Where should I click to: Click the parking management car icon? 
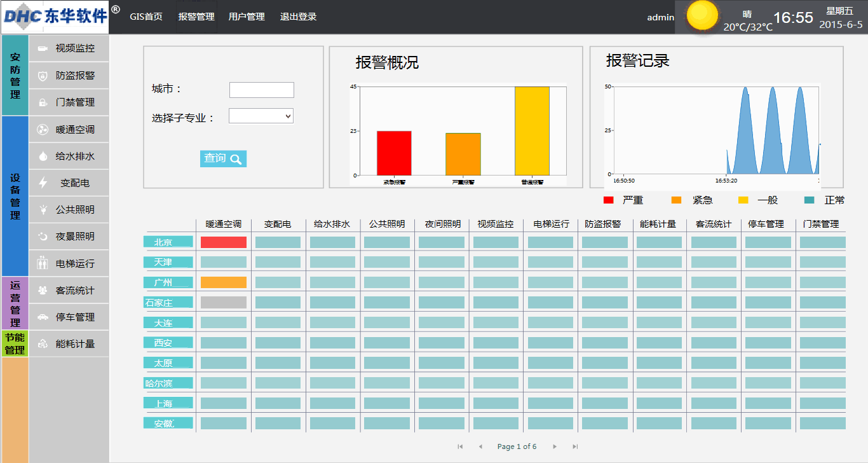pos(43,317)
